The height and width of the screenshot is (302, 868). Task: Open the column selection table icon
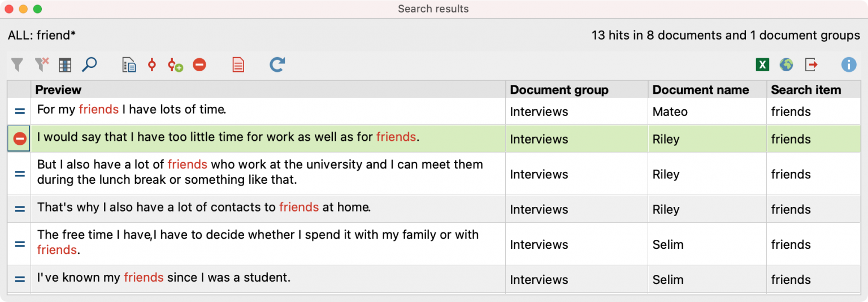[x=65, y=65]
